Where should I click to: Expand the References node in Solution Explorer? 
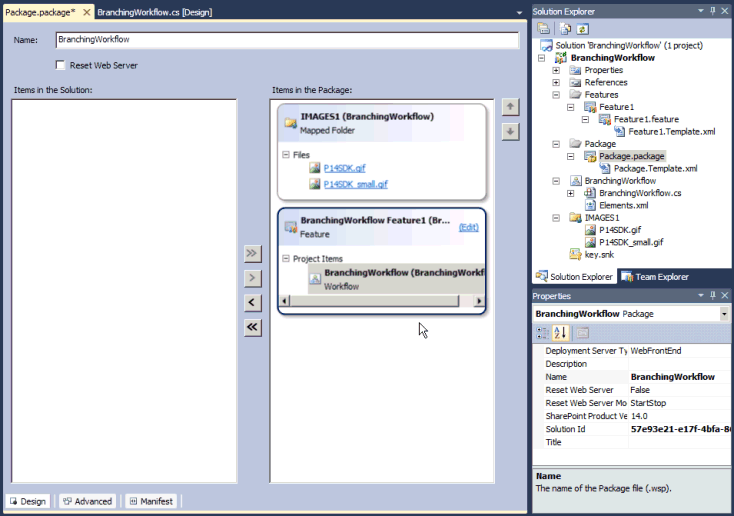tap(556, 83)
